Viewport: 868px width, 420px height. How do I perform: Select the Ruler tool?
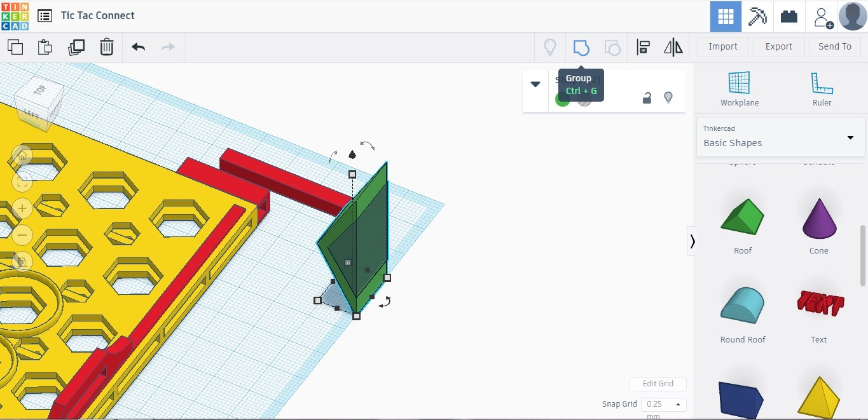pyautogui.click(x=822, y=89)
